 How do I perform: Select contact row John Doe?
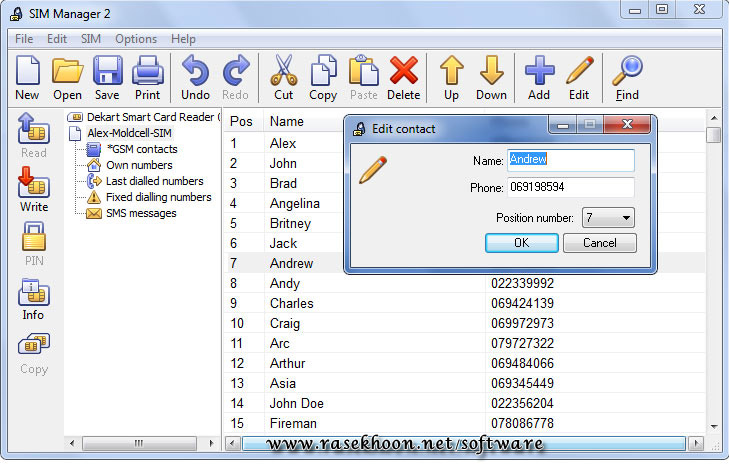click(x=465, y=403)
